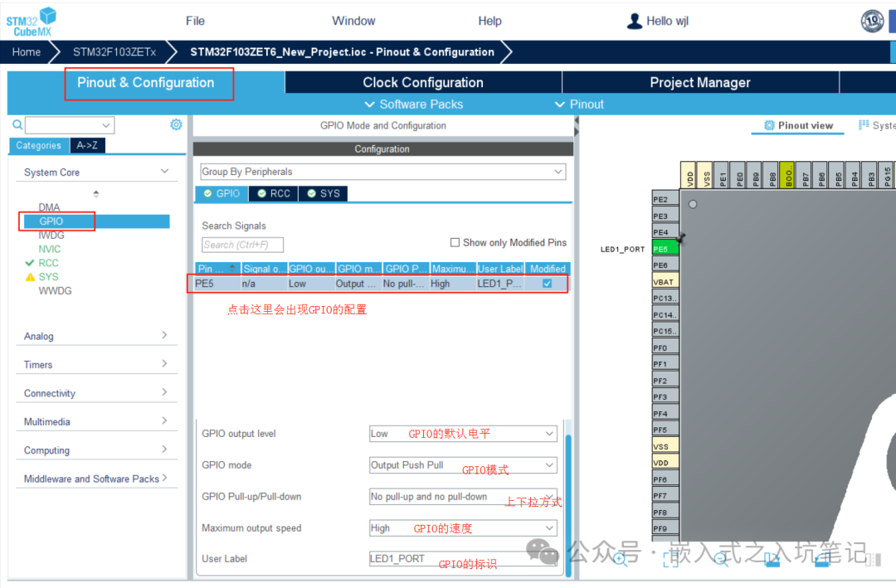Open the File menu

[x=195, y=21]
